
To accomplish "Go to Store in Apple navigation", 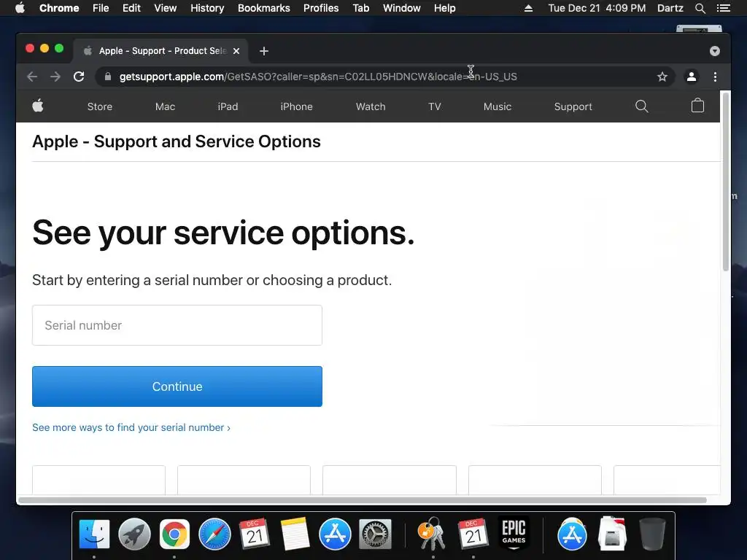I will pyautogui.click(x=99, y=106).
